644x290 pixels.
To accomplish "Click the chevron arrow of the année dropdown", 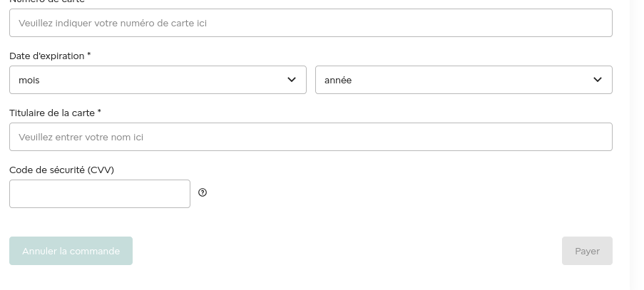I will click(x=598, y=80).
